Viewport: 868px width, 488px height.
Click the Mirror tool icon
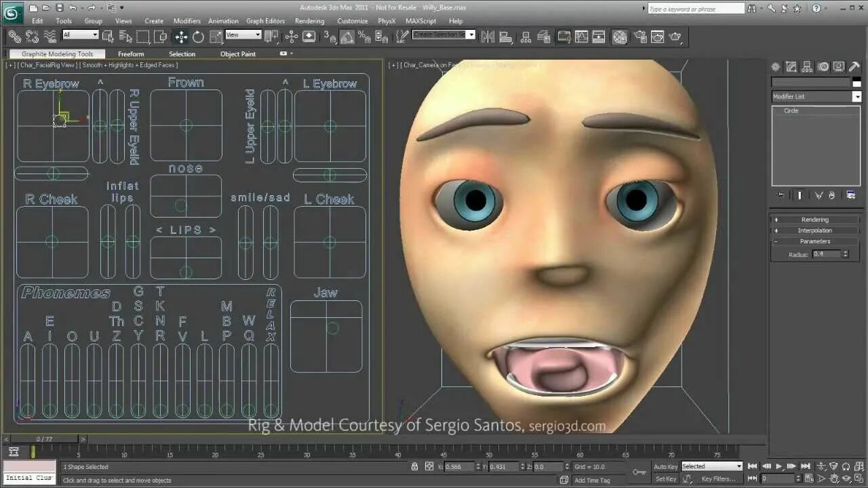click(488, 37)
